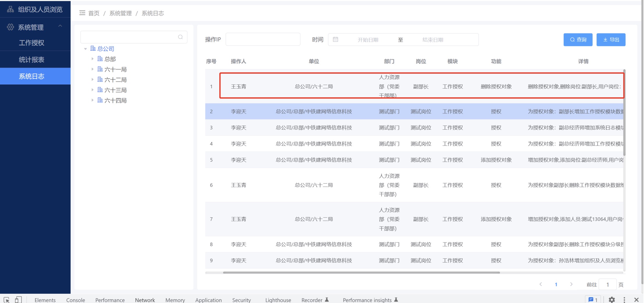Expand the 六十三局 tree node

(92, 90)
